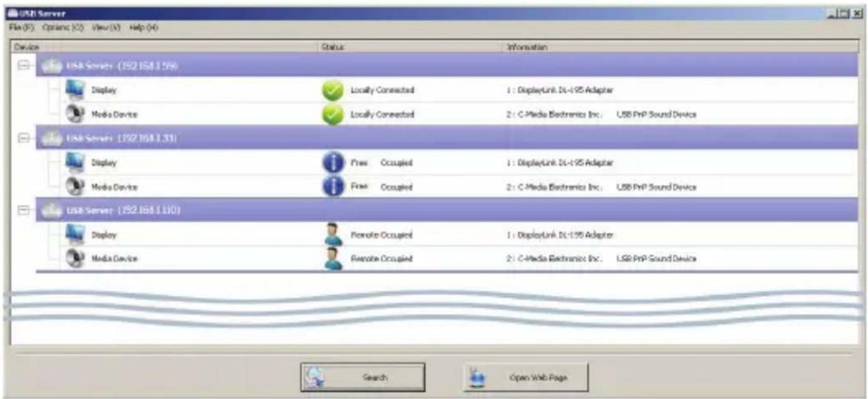The width and height of the screenshot is (868, 399).
Task: Click the server icon for 192.168.1.110
Action: pyautogui.click(x=52, y=210)
